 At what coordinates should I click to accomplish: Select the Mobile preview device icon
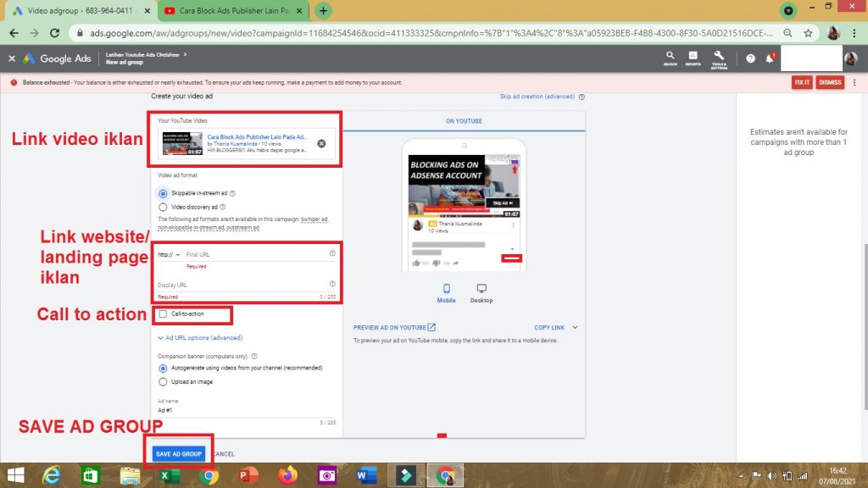pyautogui.click(x=446, y=290)
